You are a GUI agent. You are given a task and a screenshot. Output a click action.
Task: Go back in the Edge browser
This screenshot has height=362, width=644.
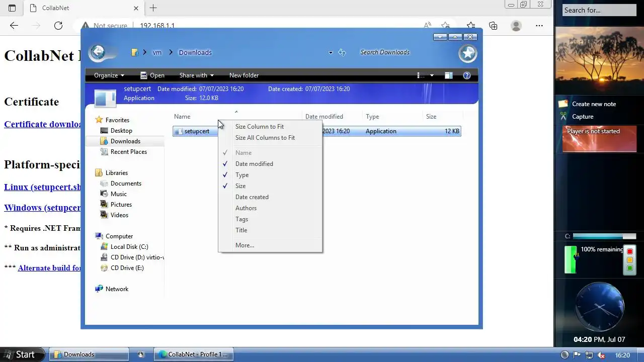point(14,26)
